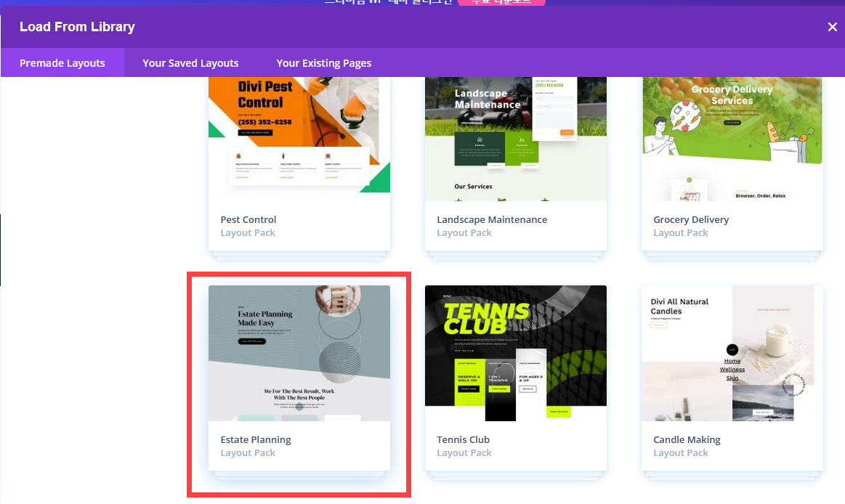Click Layout Pack under Pest Control
The width and height of the screenshot is (845, 504).
(x=248, y=233)
